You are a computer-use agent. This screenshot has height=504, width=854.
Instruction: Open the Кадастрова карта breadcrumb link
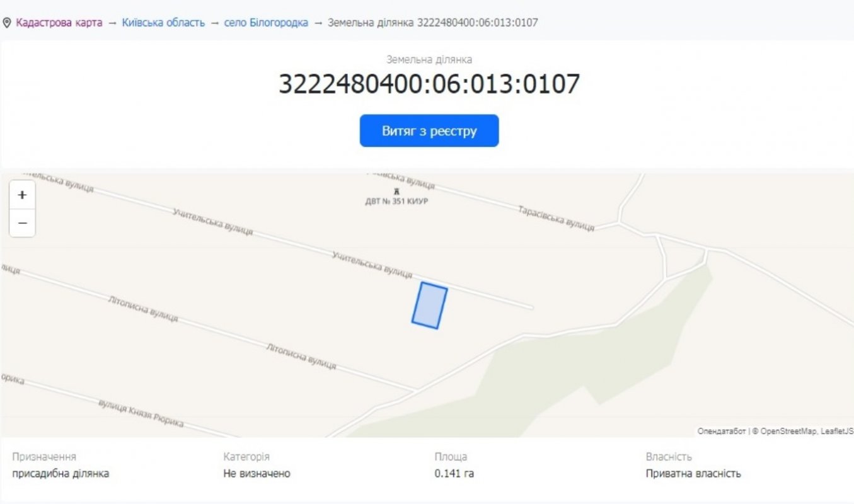tap(59, 23)
